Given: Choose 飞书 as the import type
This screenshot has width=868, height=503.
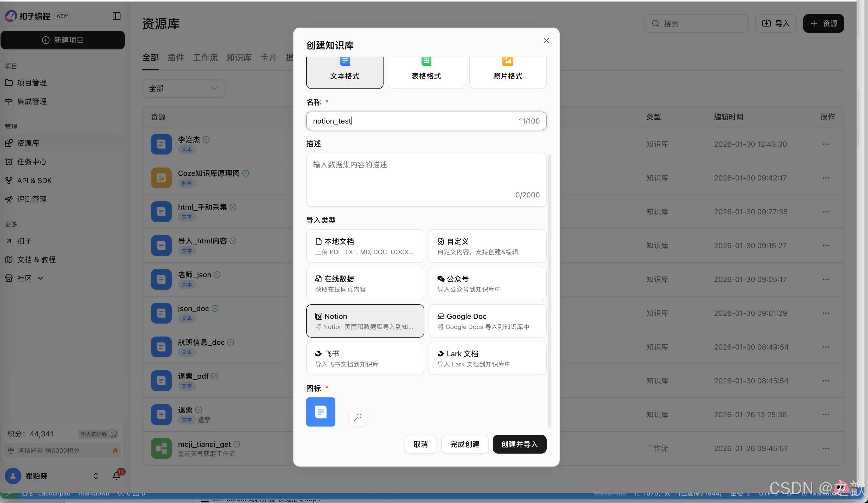Looking at the screenshot, I should pyautogui.click(x=365, y=358).
